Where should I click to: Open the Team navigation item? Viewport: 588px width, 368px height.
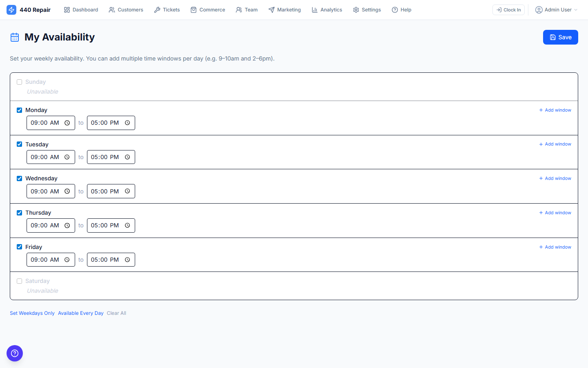(x=247, y=9)
